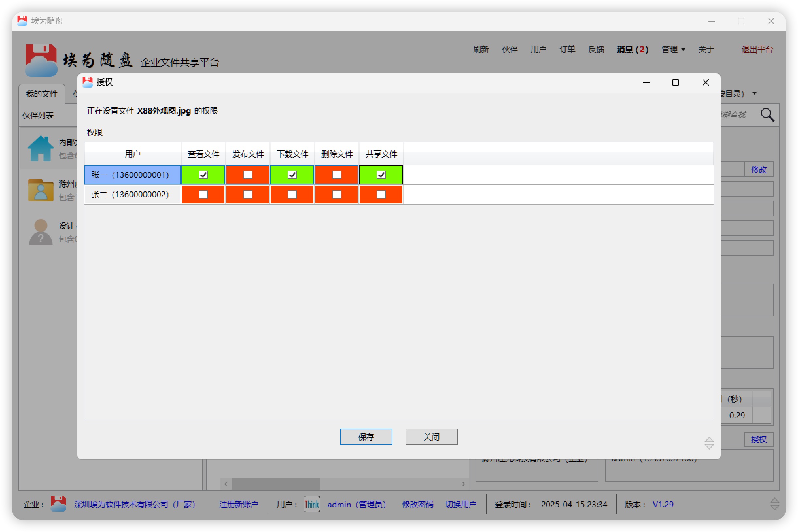Expand the directory dropdown arrow beside 目录)

(x=754, y=94)
